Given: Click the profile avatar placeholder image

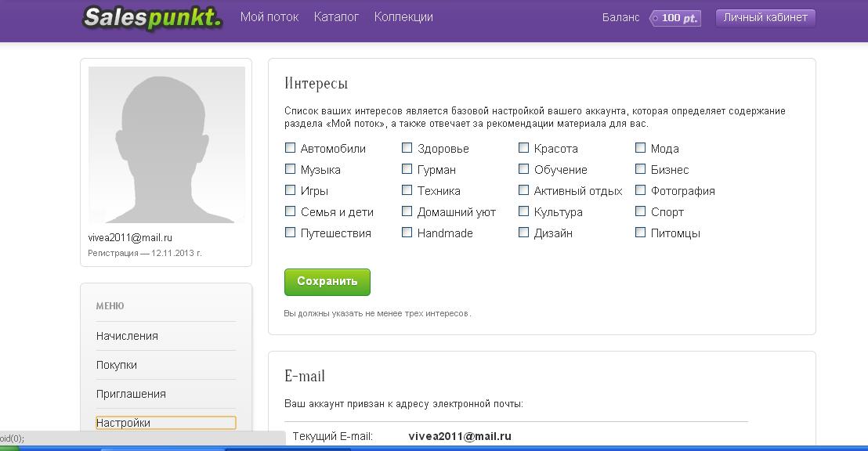Looking at the screenshot, I should (x=167, y=145).
